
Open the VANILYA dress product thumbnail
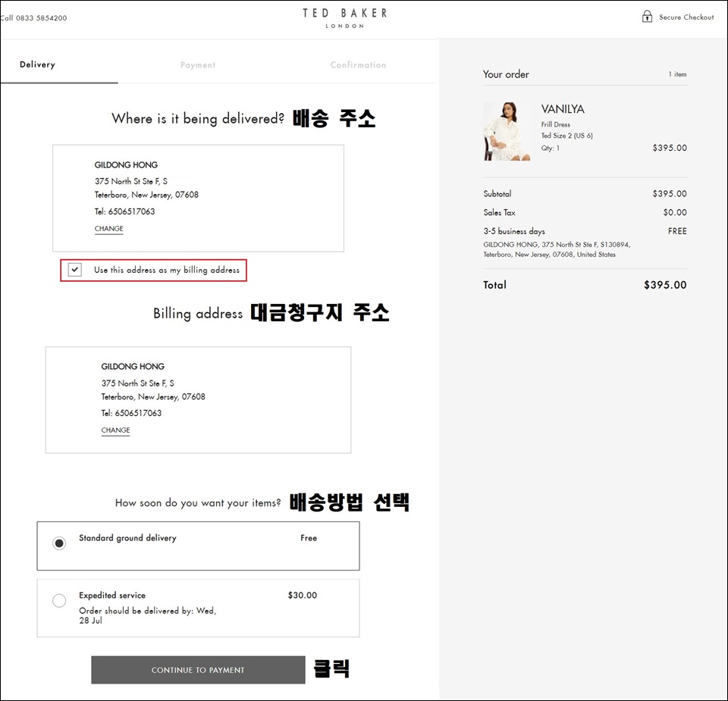[507, 131]
